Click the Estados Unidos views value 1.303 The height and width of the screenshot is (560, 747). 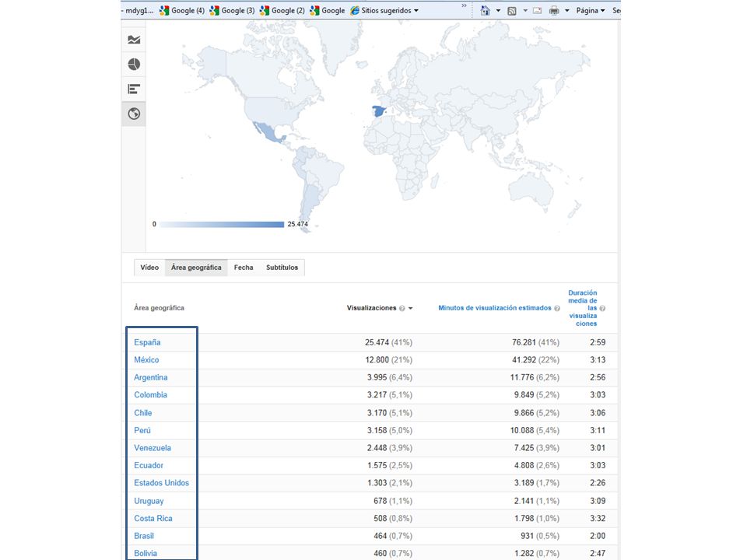377,483
